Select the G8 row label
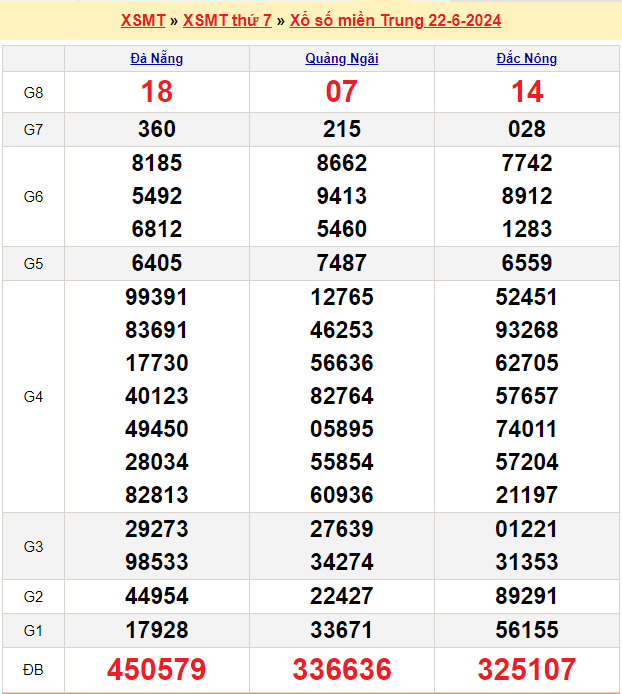 point(33,93)
